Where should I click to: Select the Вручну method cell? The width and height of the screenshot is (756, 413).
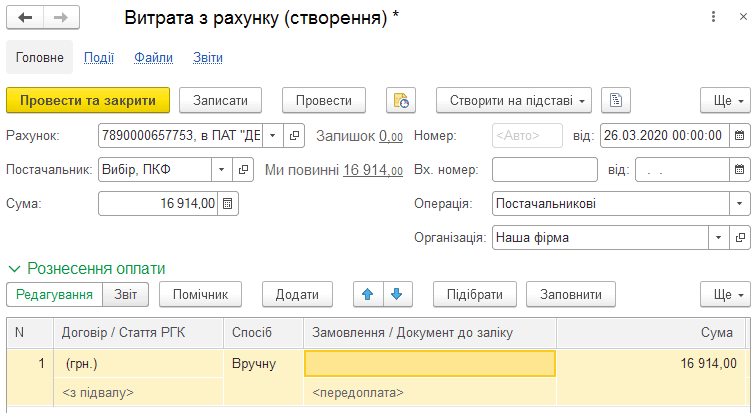pos(264,377)
